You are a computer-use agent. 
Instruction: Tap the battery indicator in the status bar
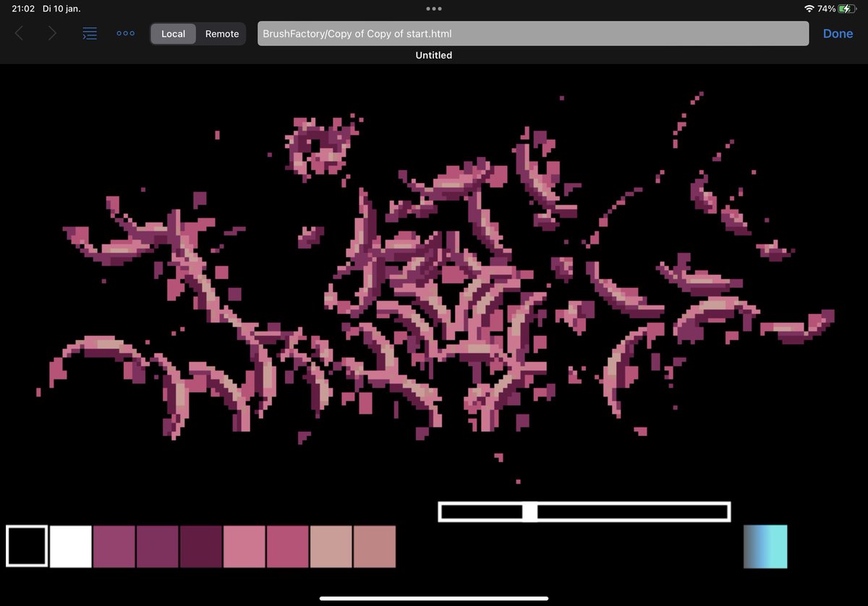848,9
